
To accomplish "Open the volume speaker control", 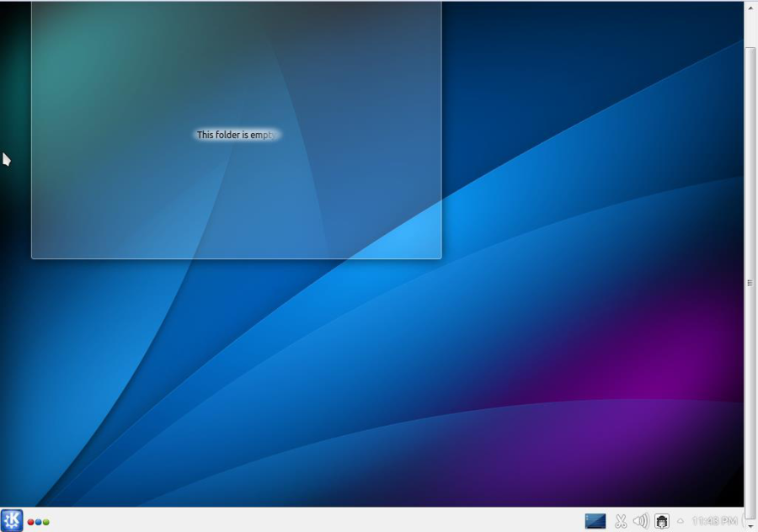I will click(640, 521).
